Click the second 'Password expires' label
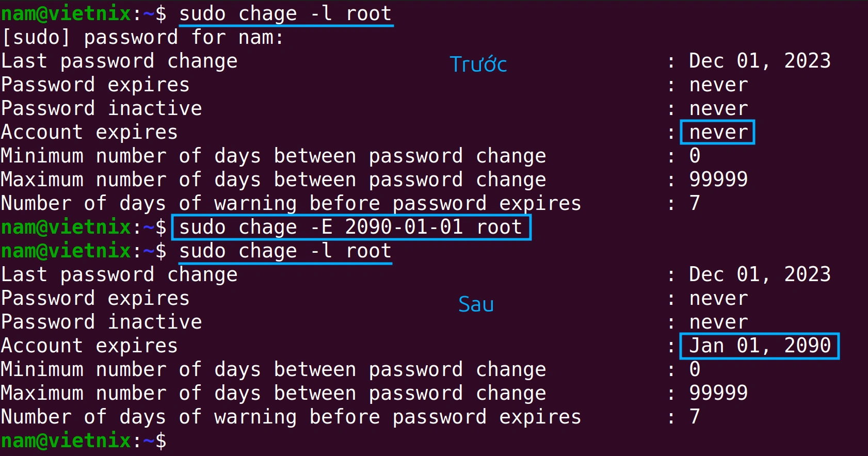Screen dimensions: 868x456 coord(95,298)
